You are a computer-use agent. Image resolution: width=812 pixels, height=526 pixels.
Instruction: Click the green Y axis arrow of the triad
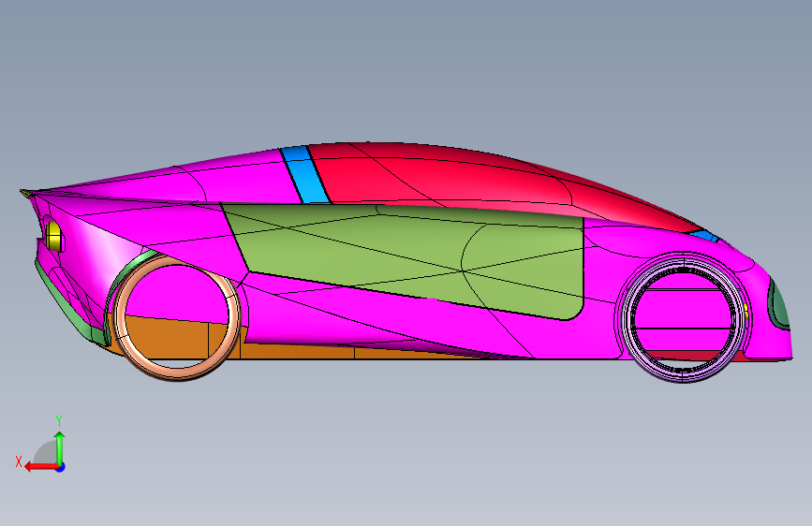pyautogui.click(x=60, y=448)
